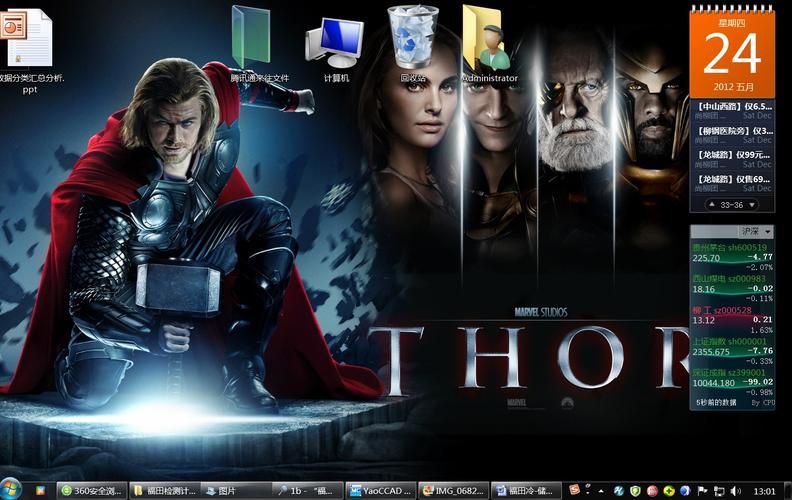Switch to the YaoCCAD taskbar window
Image resolution: width=792 pixels, height=500 pixels.
coord(381,490)
